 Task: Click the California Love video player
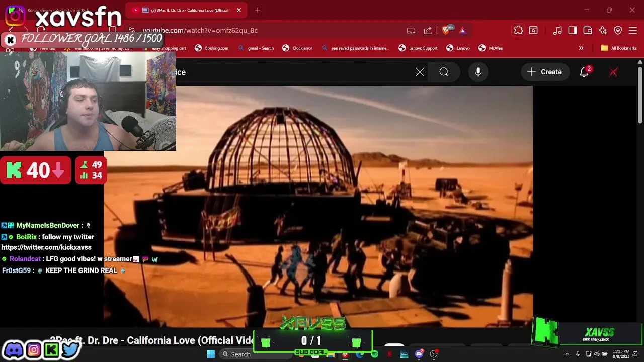(x=318, y=206)
